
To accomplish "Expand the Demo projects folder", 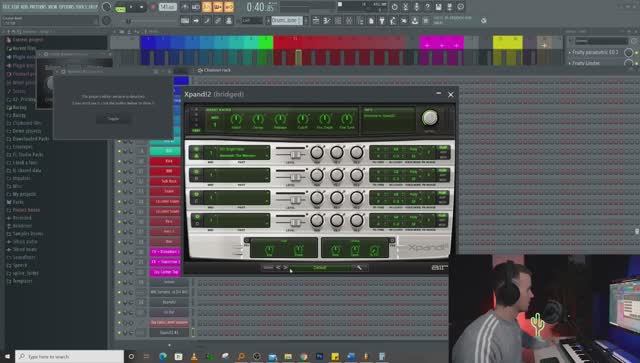I will (24, 131).
